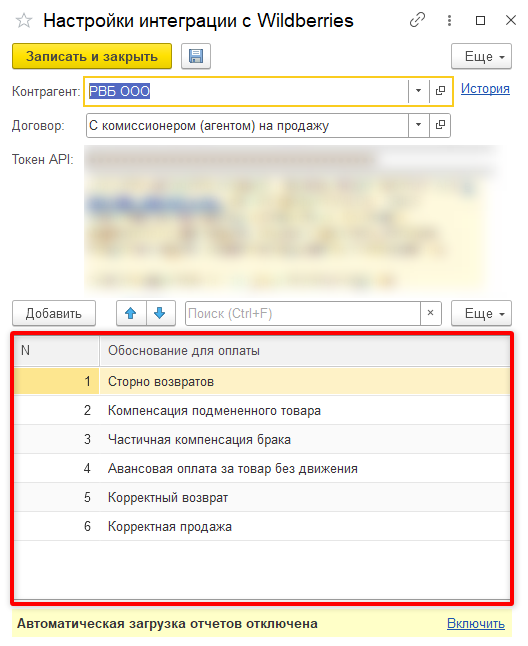Click the Поиск (Ctrl+F) search field
This screenshot has height=646, width=528.
point(303,314)
